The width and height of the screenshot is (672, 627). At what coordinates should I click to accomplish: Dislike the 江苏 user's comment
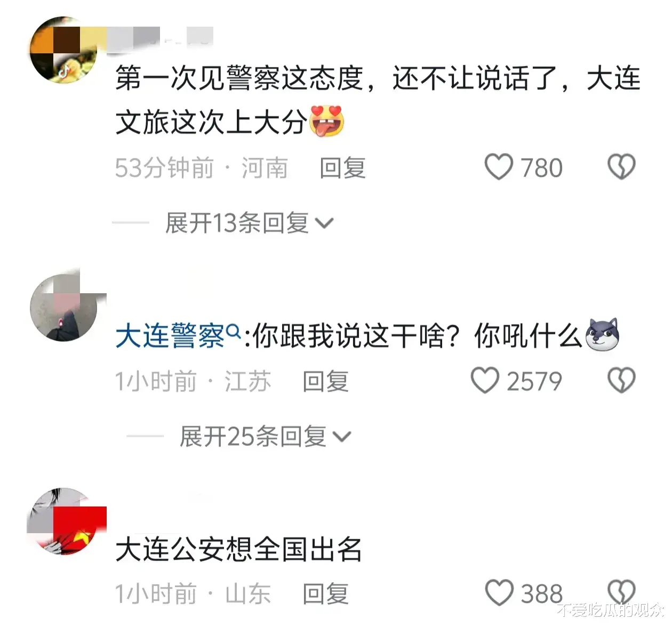(621, 381)
